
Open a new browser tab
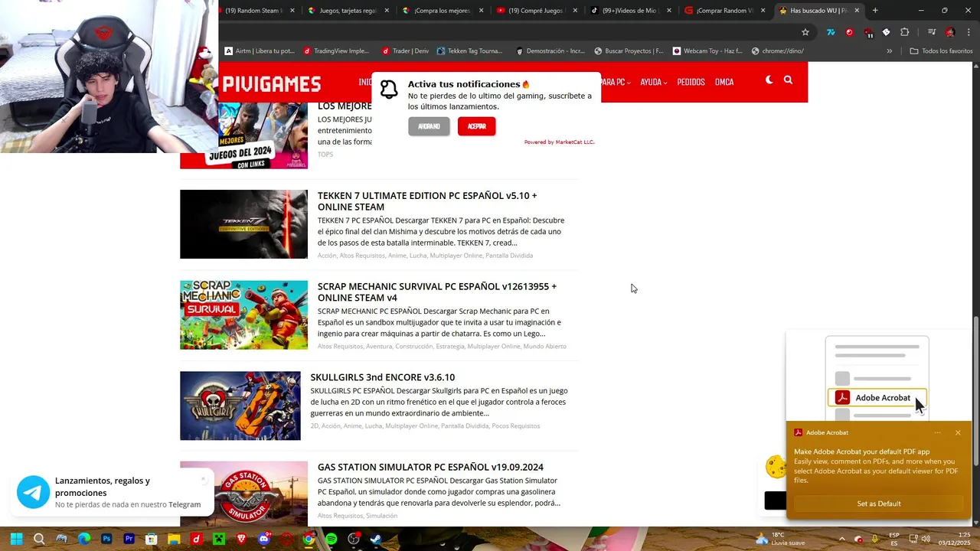point(875,11)
